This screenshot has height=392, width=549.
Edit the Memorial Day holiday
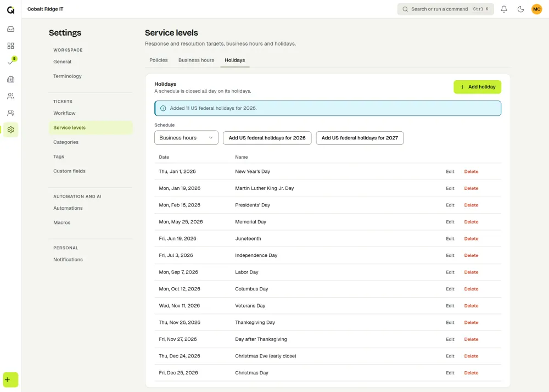(450, 222)
